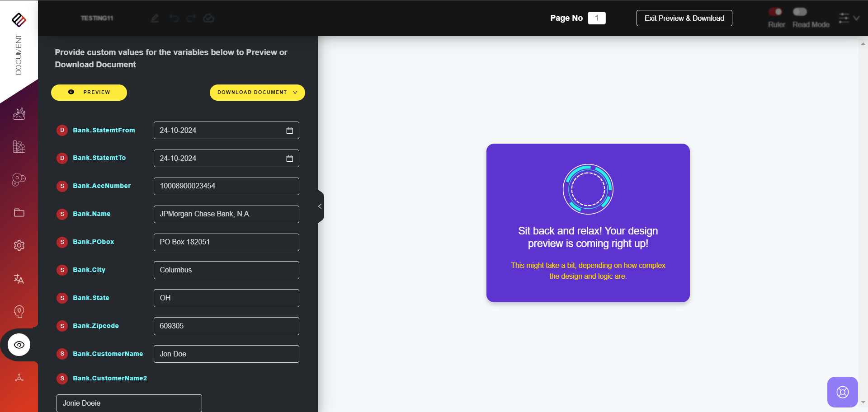Click the lightbulb head icon in sidebar

click(19, 312)
